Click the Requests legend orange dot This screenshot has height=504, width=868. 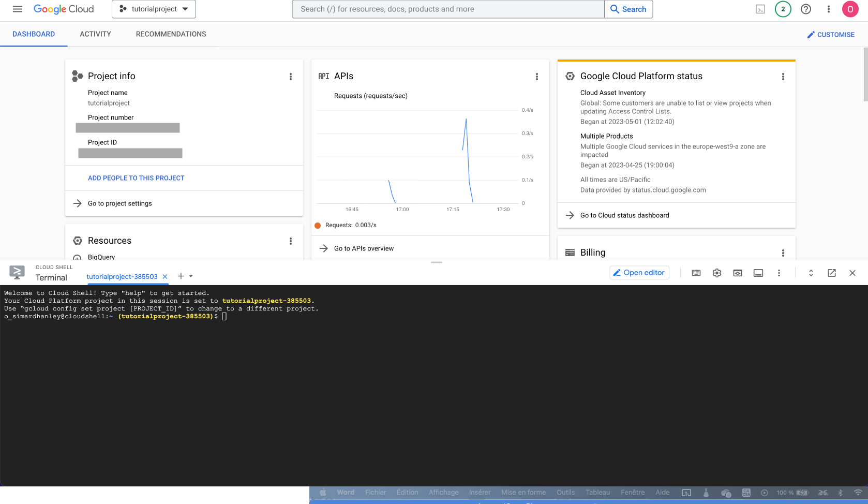tap(318, 225)
